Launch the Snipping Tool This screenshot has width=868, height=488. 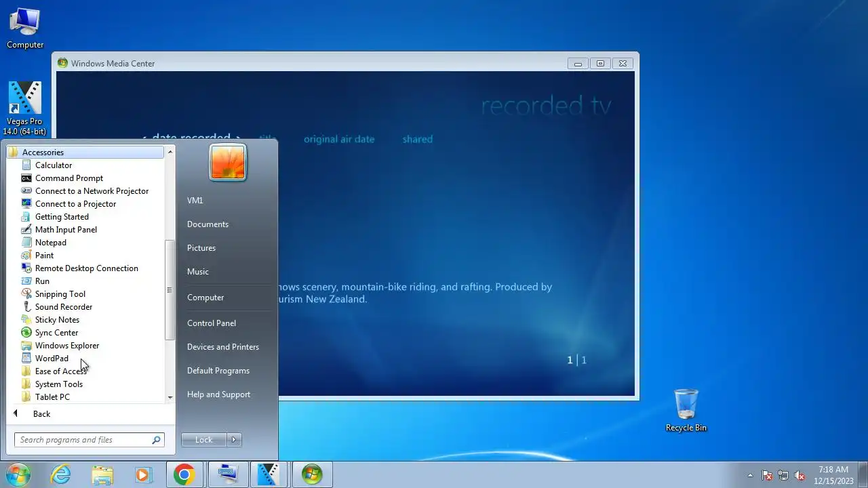[60, 294]
